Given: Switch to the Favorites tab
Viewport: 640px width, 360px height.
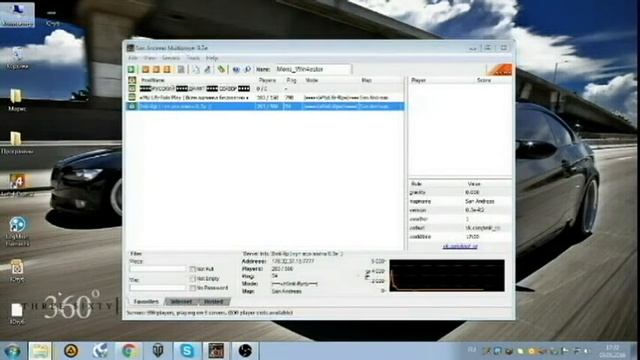Looking at the screenshot, I should pyautogui.click(x=146, y=302).
